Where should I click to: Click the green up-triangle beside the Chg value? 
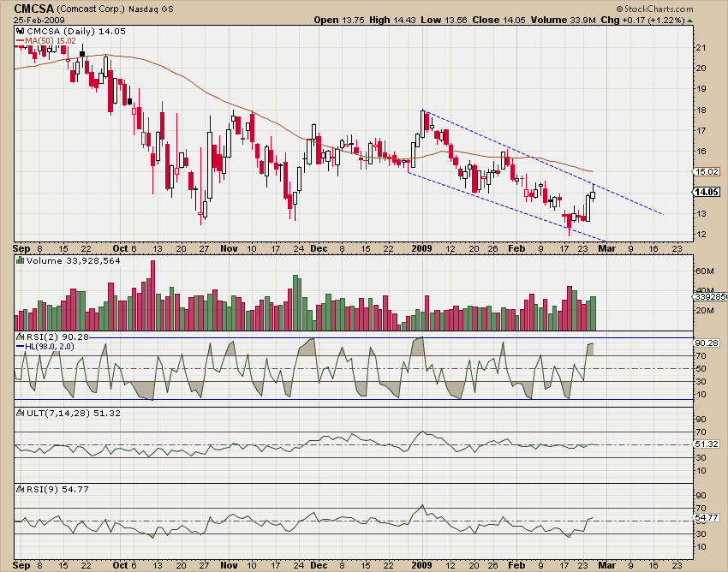click(690, 21)
